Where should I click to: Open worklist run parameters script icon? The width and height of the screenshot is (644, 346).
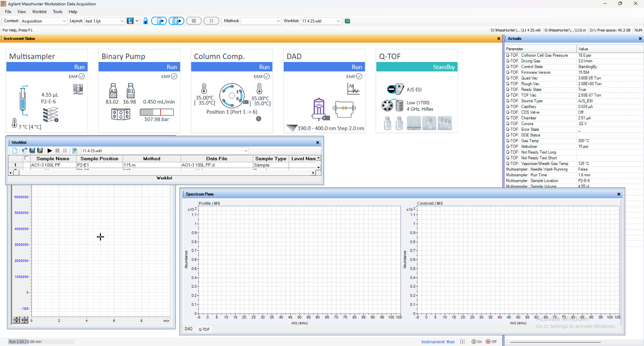pos(74,150)
